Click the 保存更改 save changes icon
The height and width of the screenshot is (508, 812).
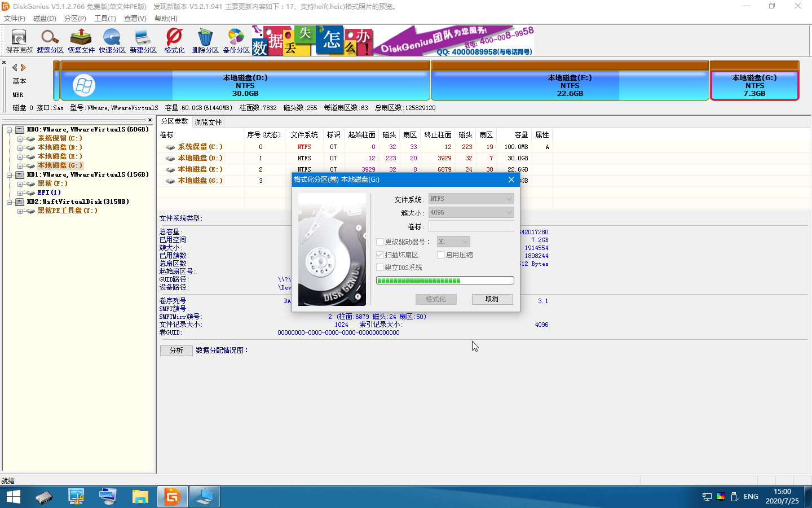[x=19, y=41]
